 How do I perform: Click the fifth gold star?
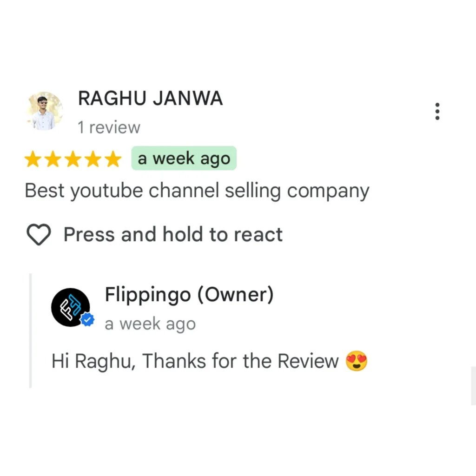[113, 159]
